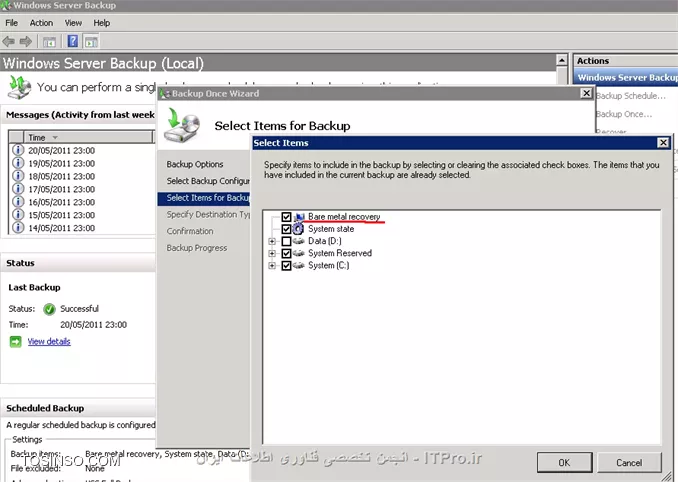Click the Confirmation wizard step
The image size is (678, 482).
[x=190, y=231]
